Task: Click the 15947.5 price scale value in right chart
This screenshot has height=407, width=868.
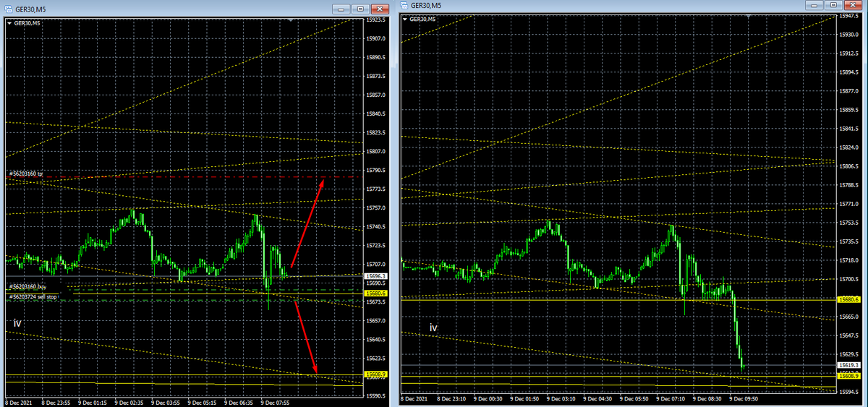Action: click(x=848, y=16)
